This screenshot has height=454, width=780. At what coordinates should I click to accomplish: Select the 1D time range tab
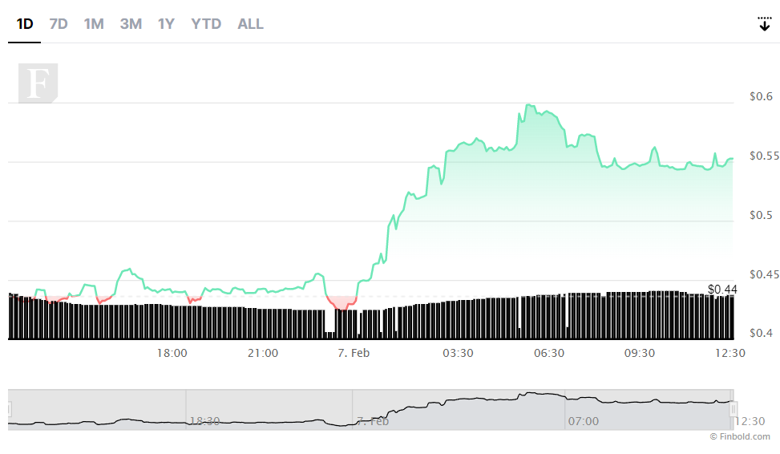(24, 23)
